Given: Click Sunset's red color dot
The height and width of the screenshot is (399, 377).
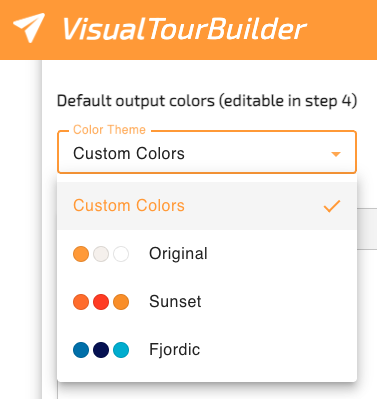Looking at the screenshot, I should coord(101,302).
